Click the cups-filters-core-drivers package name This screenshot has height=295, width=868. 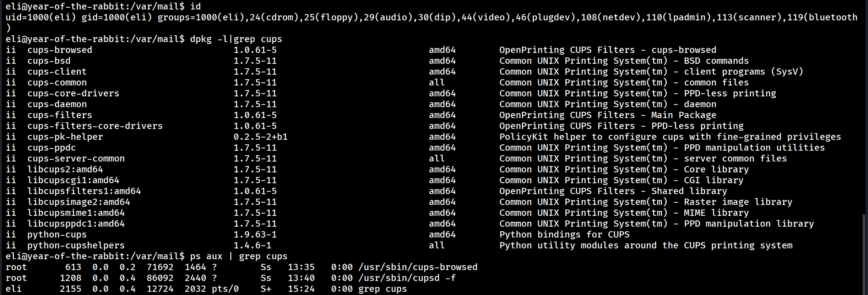point(95,126)
